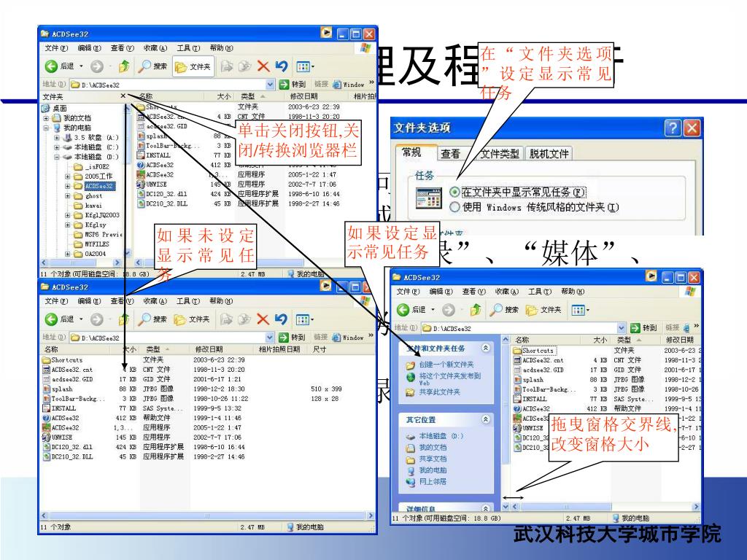Click the 转到 button in the folder-tree window
The image size is (747, 560).
pos(292,85)
